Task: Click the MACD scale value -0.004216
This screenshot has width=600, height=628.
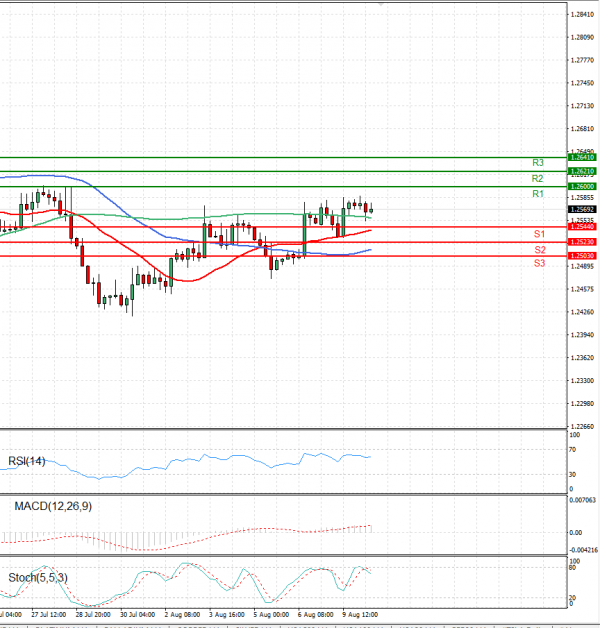Action: click(584, 550)
